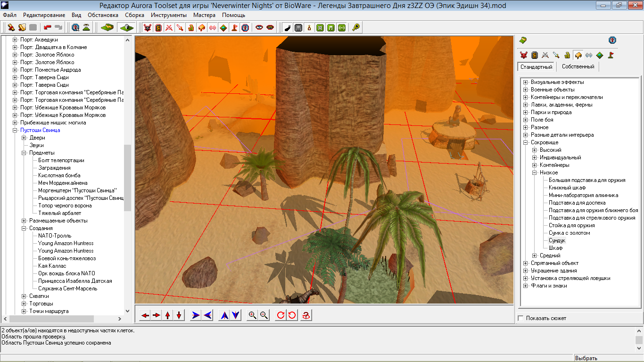Pan camera up with red up arrow
644x362 pixels.
coord(168,315)
